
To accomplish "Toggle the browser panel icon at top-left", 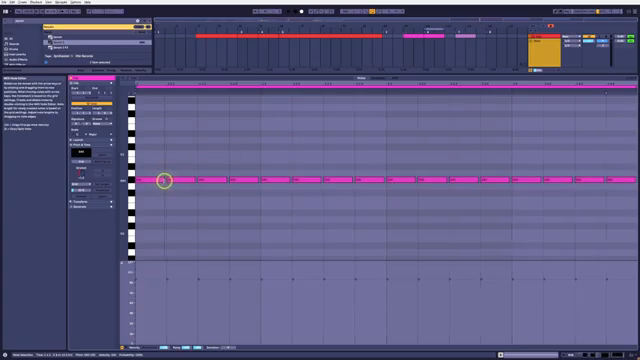I will (x=5, y=11).
